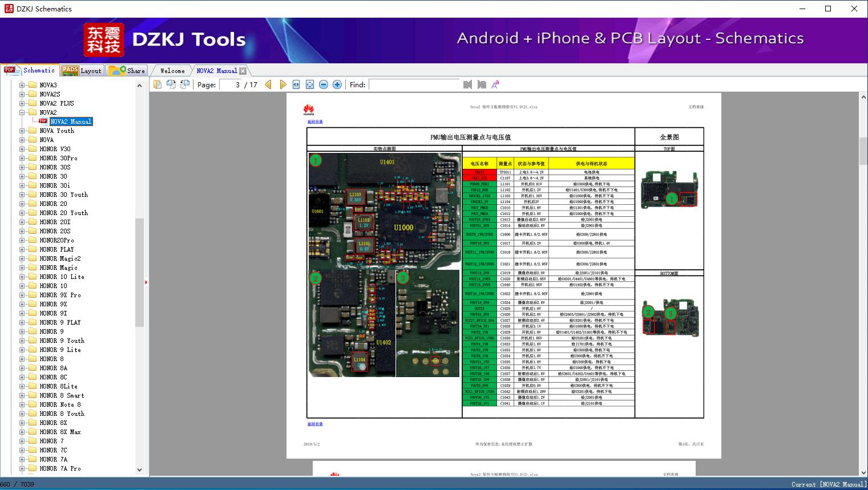Click the HONOR 20S folder icon
The image size is (868, 490).
click(x=33, y=231)
